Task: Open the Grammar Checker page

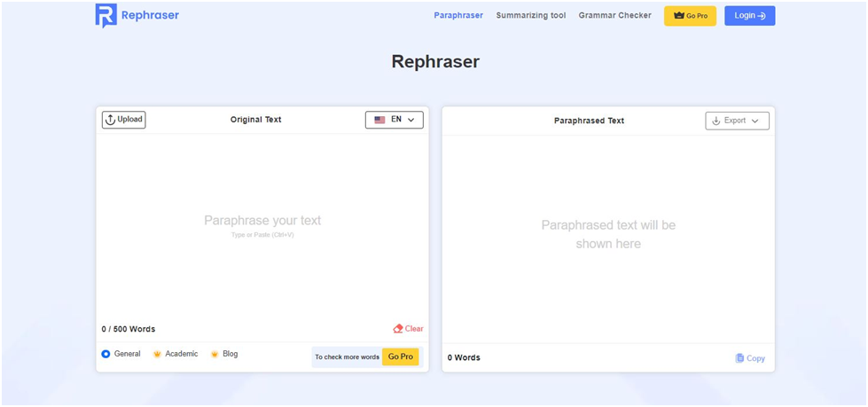Action: tap(615, 15)
